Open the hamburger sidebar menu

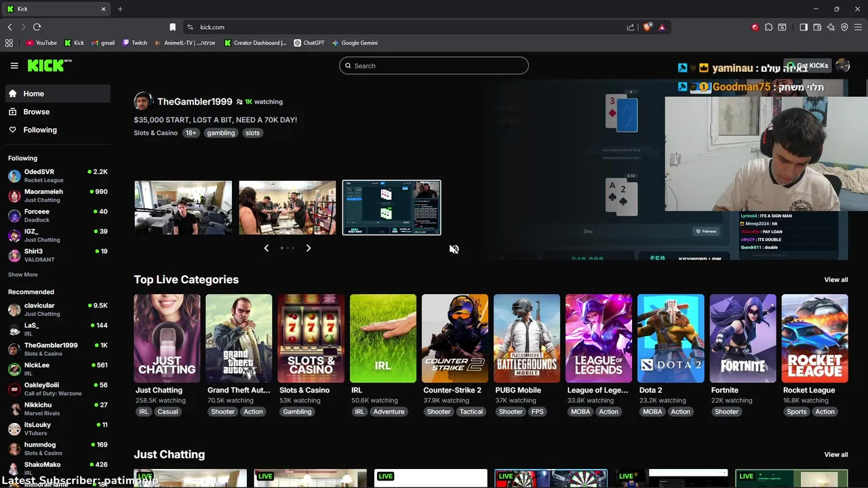[14, 66]
